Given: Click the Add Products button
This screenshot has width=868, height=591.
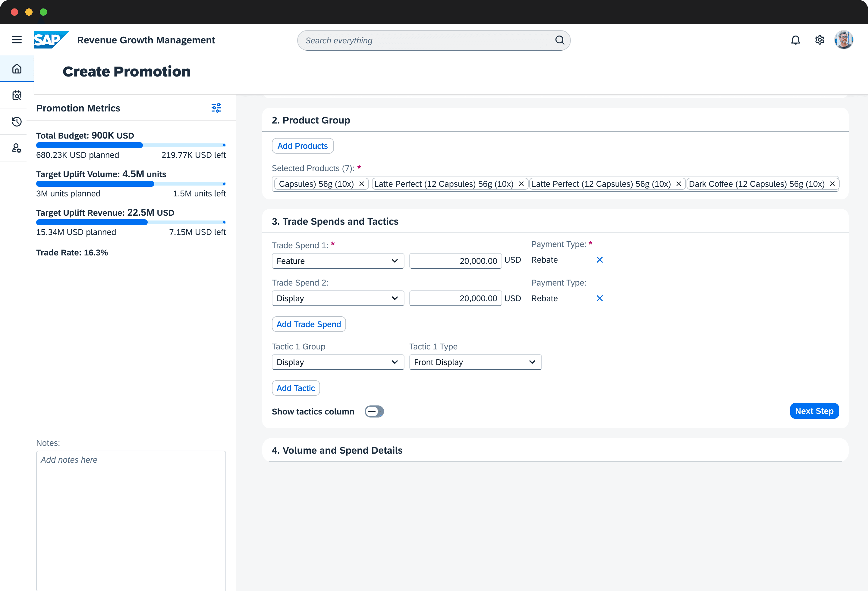Looking at the screenshot, I should 303,146.
